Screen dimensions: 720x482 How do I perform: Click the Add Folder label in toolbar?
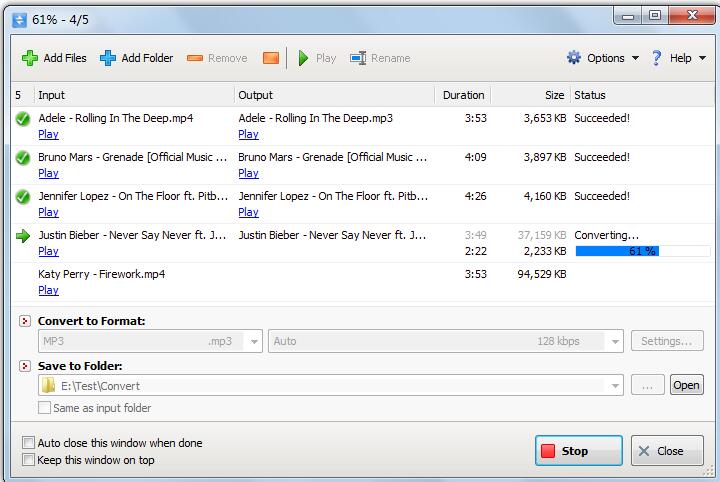[x=147, y=58]
